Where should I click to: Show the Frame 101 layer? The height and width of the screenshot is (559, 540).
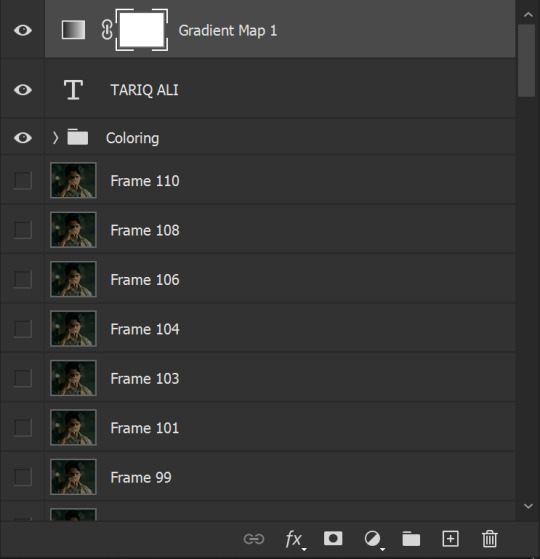tap(23, 428)
